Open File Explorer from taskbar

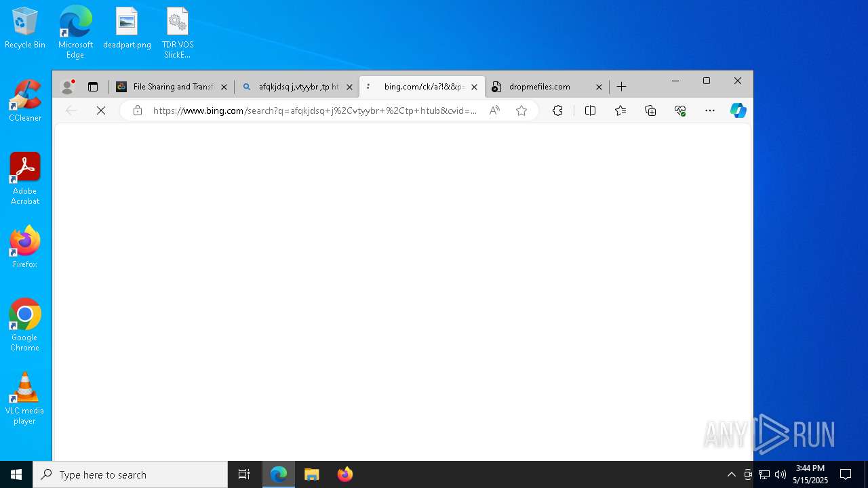coord(312,474)
